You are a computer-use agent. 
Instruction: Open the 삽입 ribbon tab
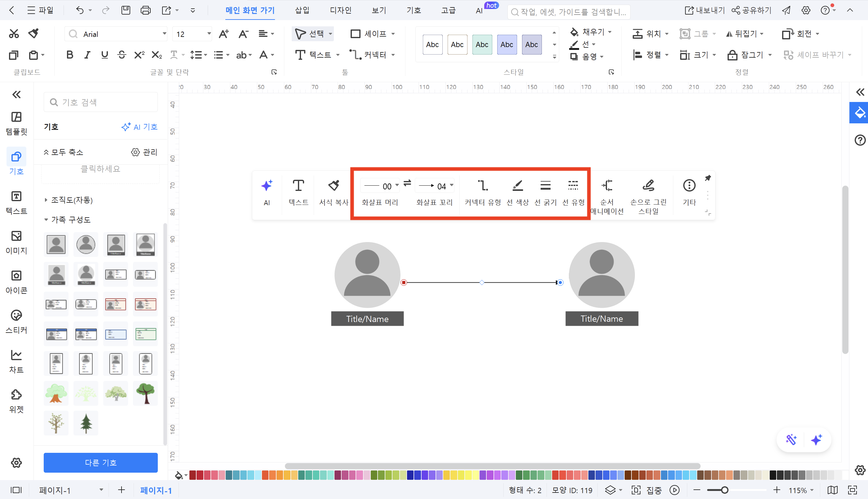pos(302,10)
